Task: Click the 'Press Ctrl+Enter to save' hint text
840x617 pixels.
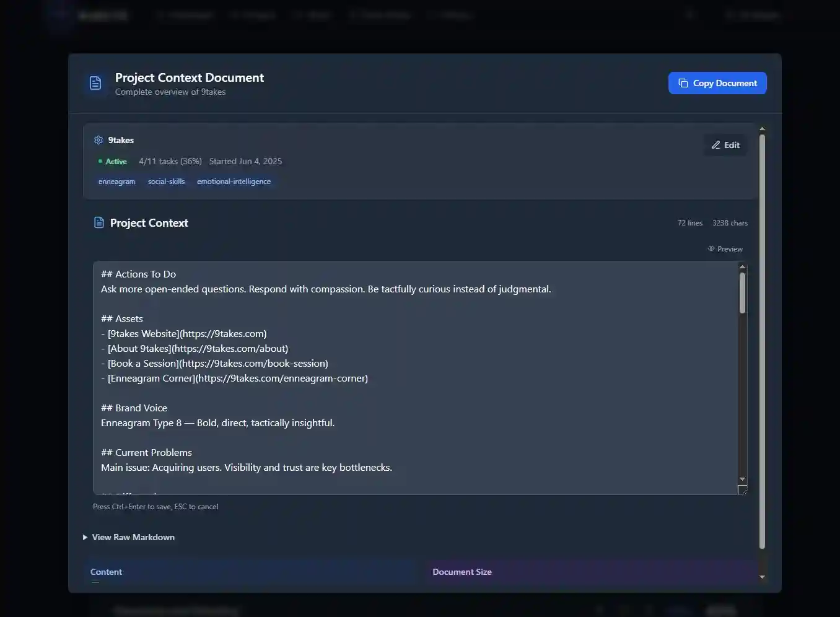Action: [155, 507]
